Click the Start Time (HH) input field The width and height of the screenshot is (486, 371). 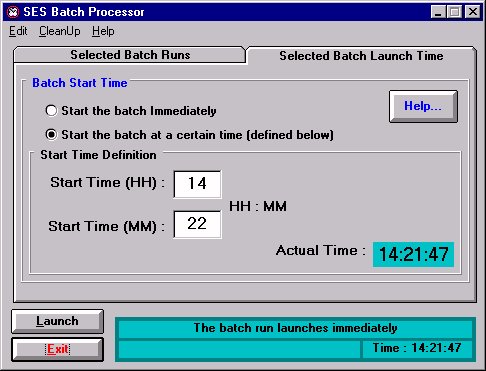click(197, 184)
